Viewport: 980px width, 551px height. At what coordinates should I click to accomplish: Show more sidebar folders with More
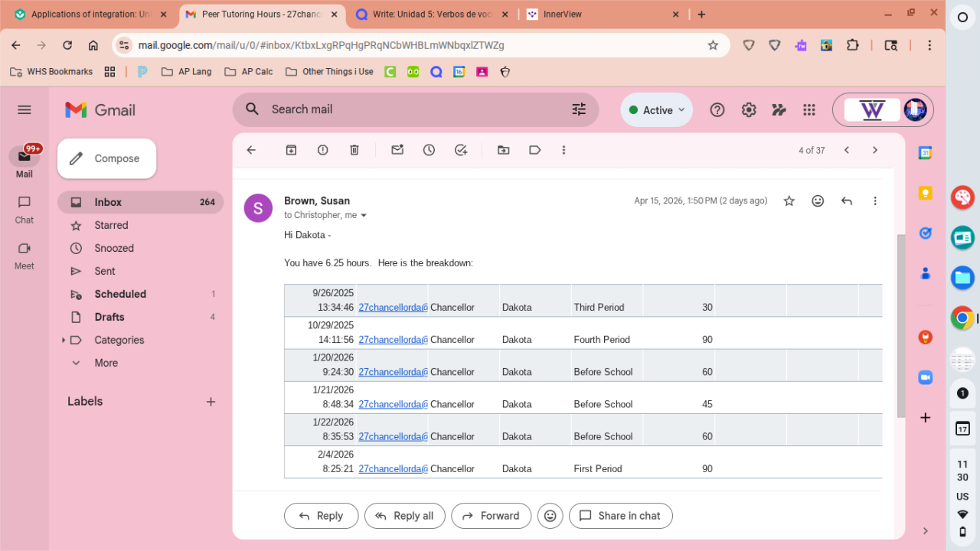click(106, 363)
